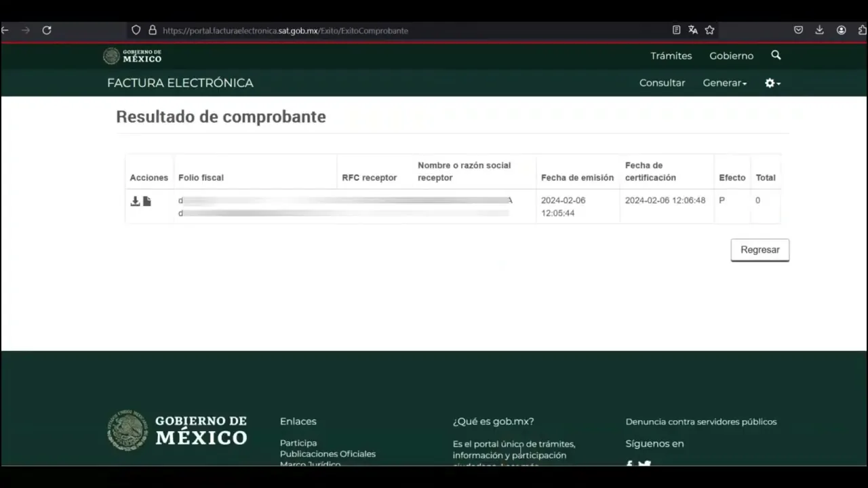Open the comprobante document icon in Acciones

(147, 201)
